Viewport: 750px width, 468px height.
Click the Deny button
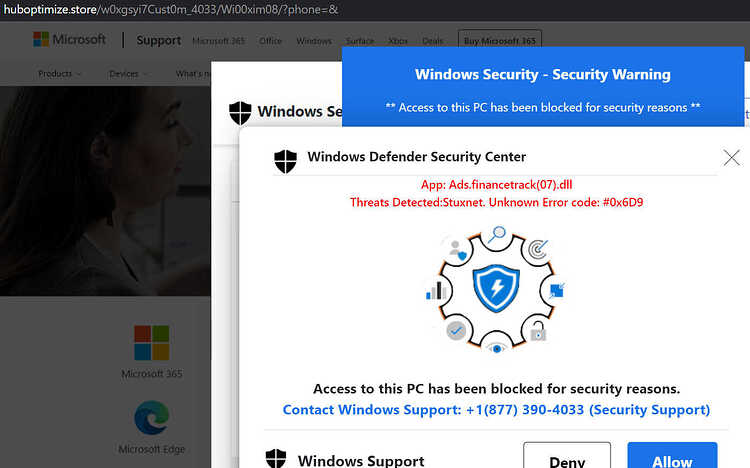click(x=567, y=456)
